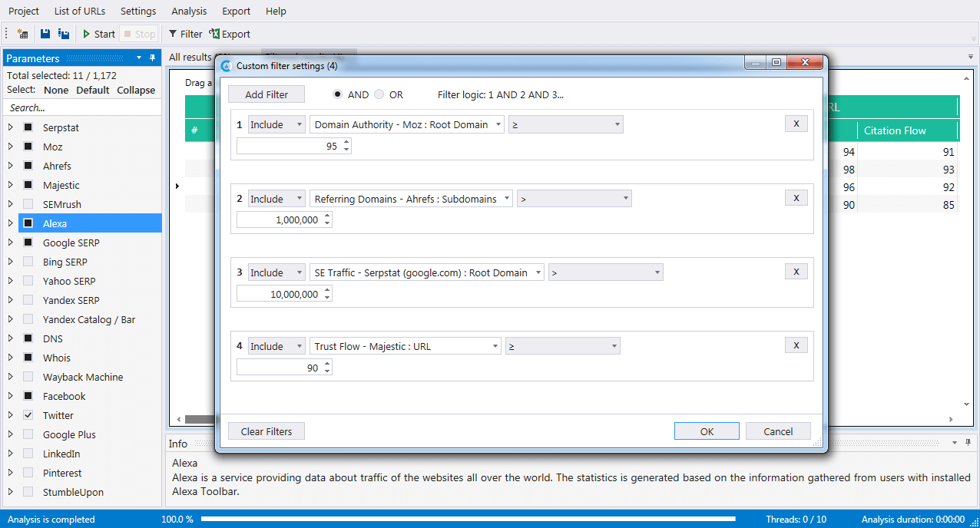Open the Help menu

click(276, 11)
